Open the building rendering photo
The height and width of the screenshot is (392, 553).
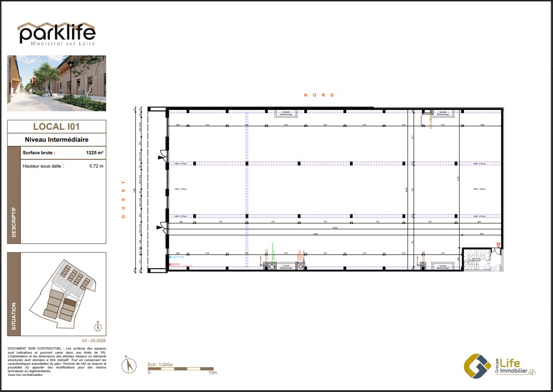point(57,83)
